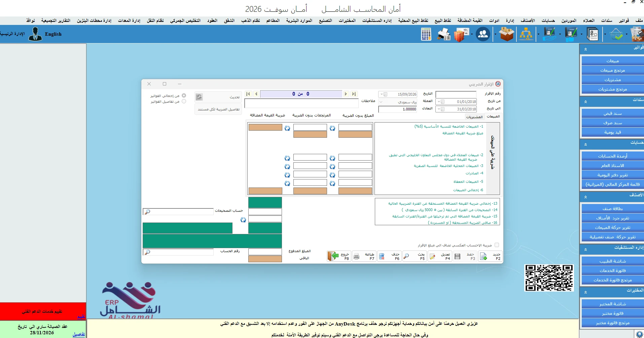Viewport: 644px width, 338px height.
Task: Click refresh icon between amount and returns, row 1
Action: (x=332, y=128)
